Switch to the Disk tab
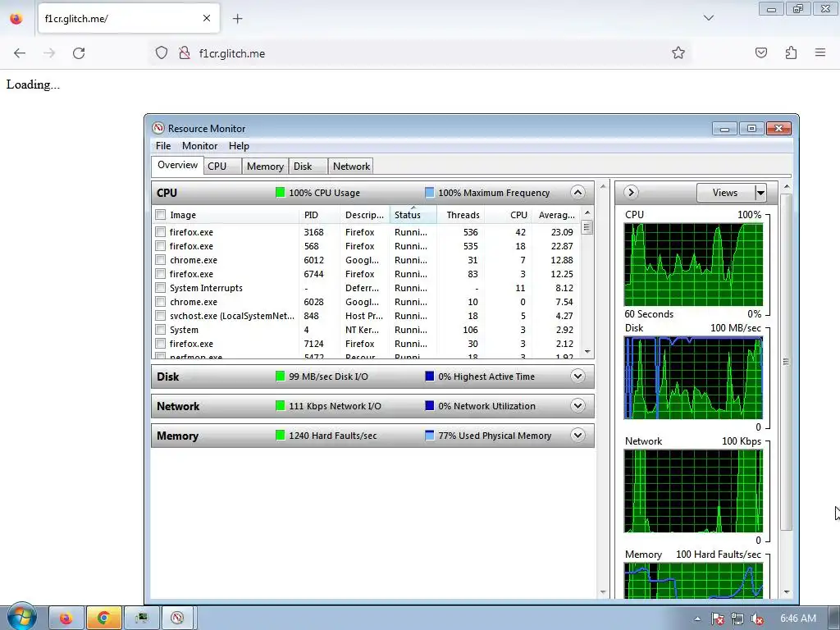 click(x=308, y=166)
